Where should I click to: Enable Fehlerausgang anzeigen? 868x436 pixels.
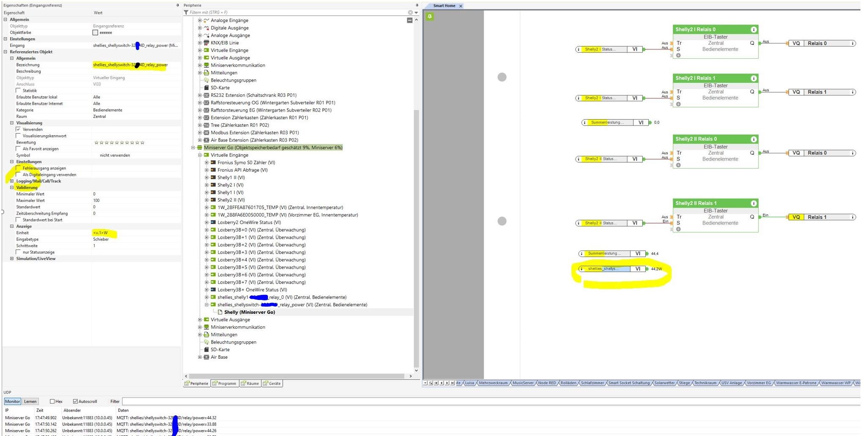pyautogui.click(x=18, y=168)
